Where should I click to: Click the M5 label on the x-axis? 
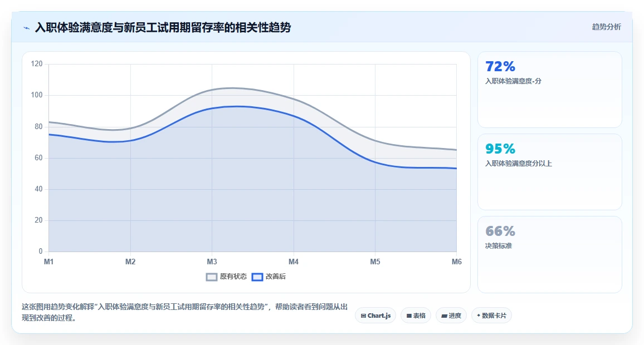tap(375, 262)
